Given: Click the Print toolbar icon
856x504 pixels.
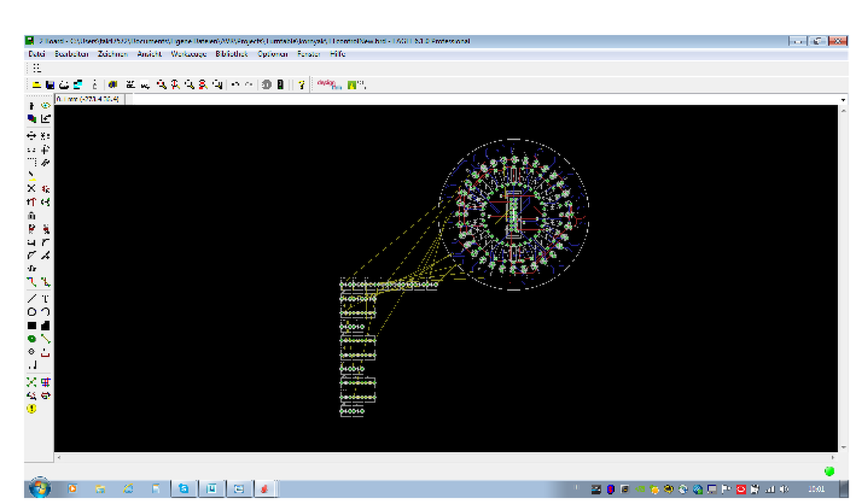Looking at the screenshot, I should (x=64, y=85).
